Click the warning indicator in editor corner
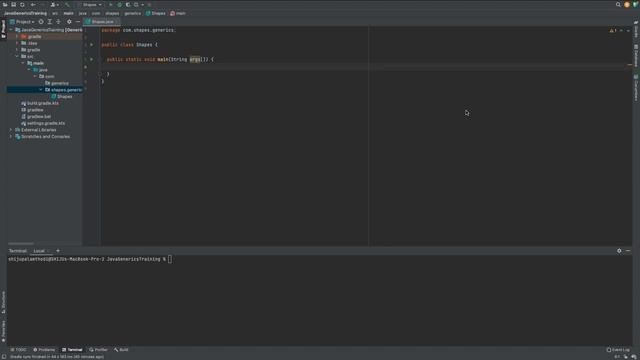The width and height of the screenshot is (640, 360). 613,31
